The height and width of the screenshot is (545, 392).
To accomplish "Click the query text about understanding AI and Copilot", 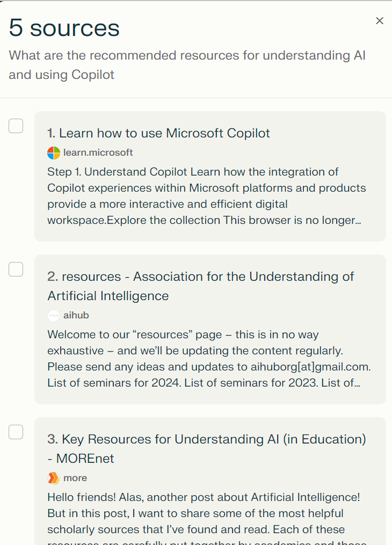I will pos(187,64).
